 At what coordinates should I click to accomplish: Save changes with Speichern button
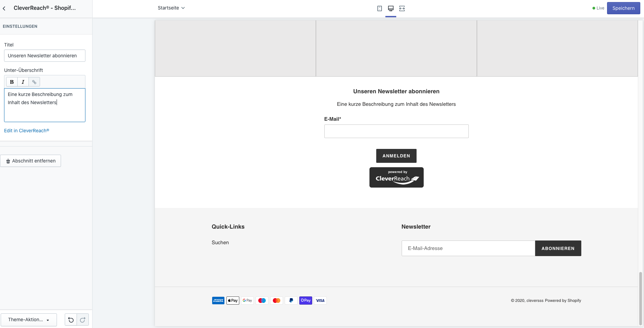click(x=623, y=8)
